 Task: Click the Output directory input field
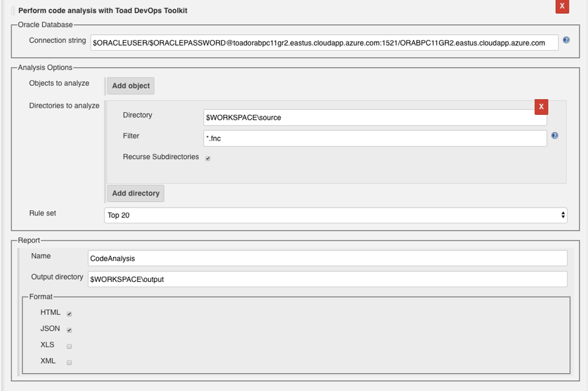pos(328,279)
